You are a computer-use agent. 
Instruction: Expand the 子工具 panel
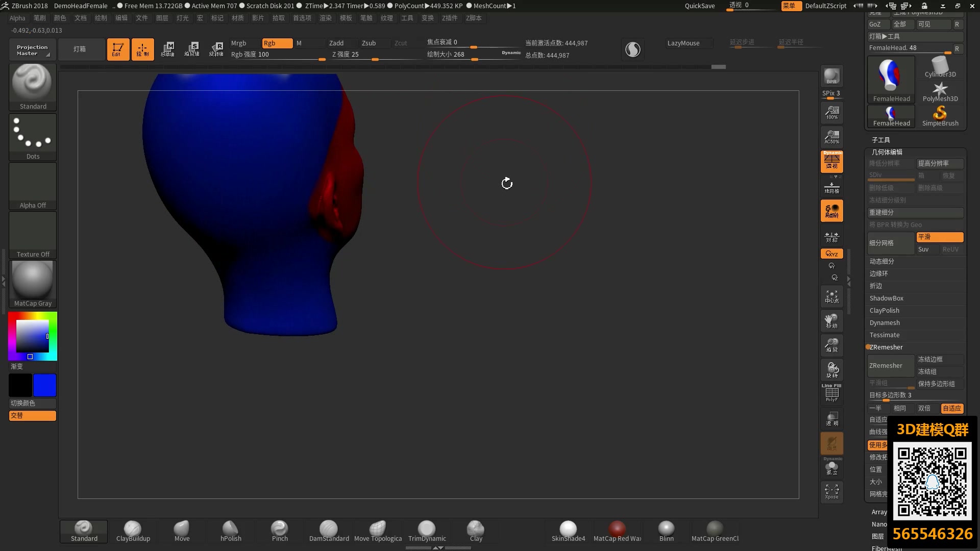(880, 139)
